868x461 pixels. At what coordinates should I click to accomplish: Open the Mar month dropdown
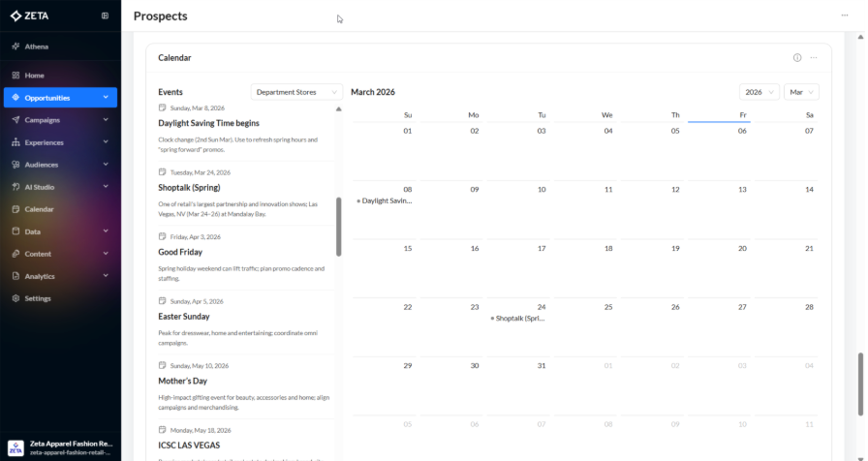click(x=801, y=92)
